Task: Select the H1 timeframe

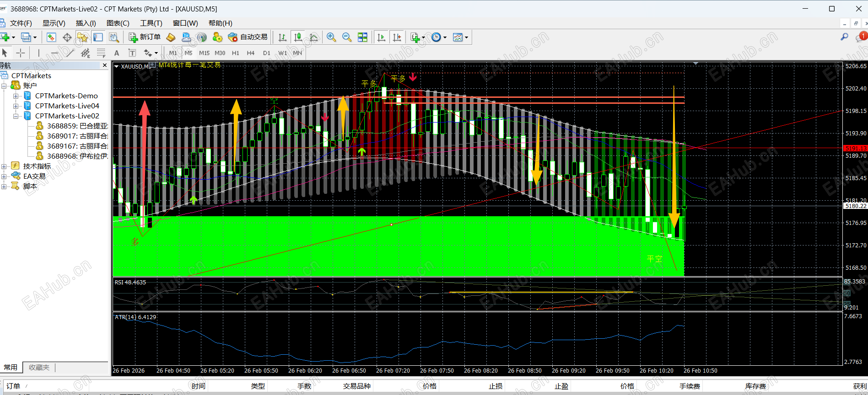Action: pyautogui.click(x=236, y=53)
